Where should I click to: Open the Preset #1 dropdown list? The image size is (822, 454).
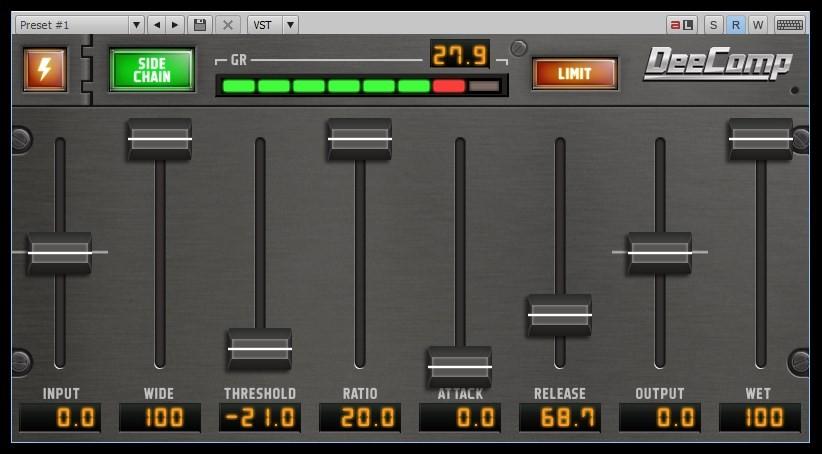(80, 25)
